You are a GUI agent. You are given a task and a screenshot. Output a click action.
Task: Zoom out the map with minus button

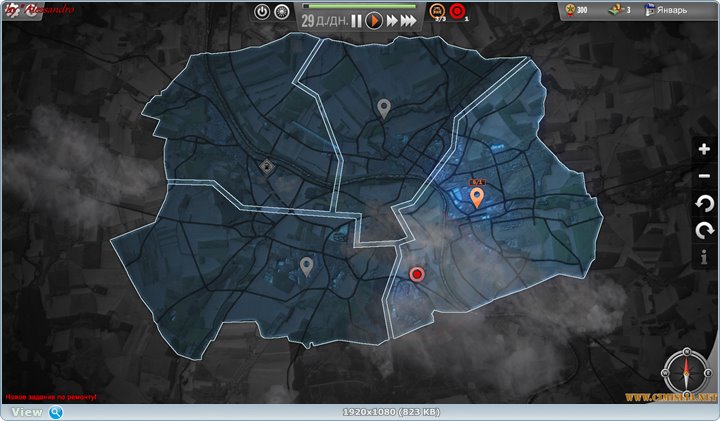pos(704,176)
